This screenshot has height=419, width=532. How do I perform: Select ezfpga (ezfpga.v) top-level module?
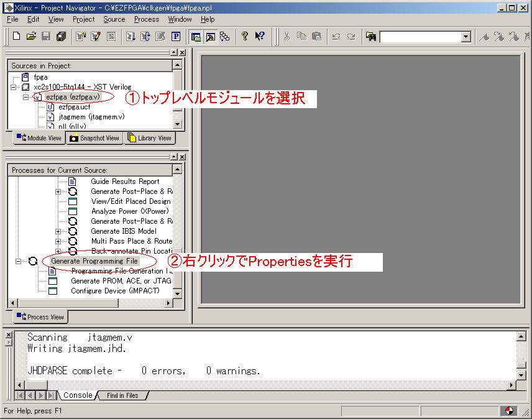coord(73,97)
